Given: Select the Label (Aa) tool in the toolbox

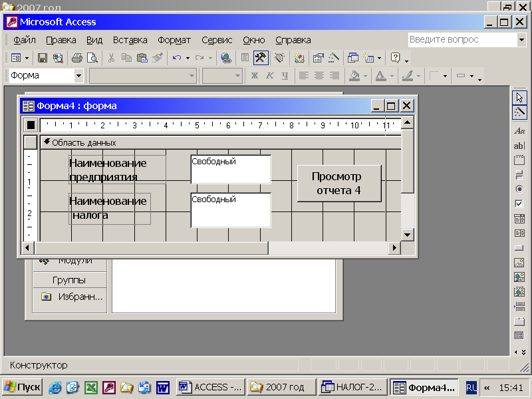Looking at the screenshot, I should 519,131.
